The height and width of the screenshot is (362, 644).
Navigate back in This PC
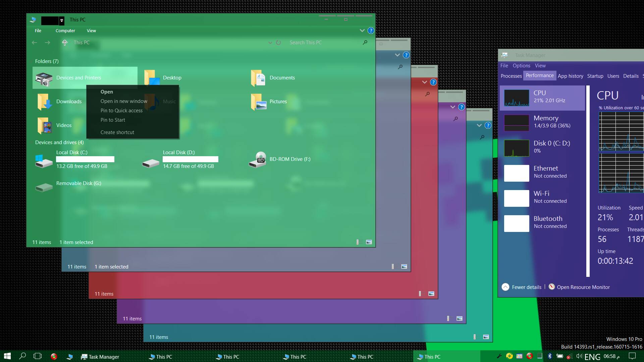click(x=34, y=43)
